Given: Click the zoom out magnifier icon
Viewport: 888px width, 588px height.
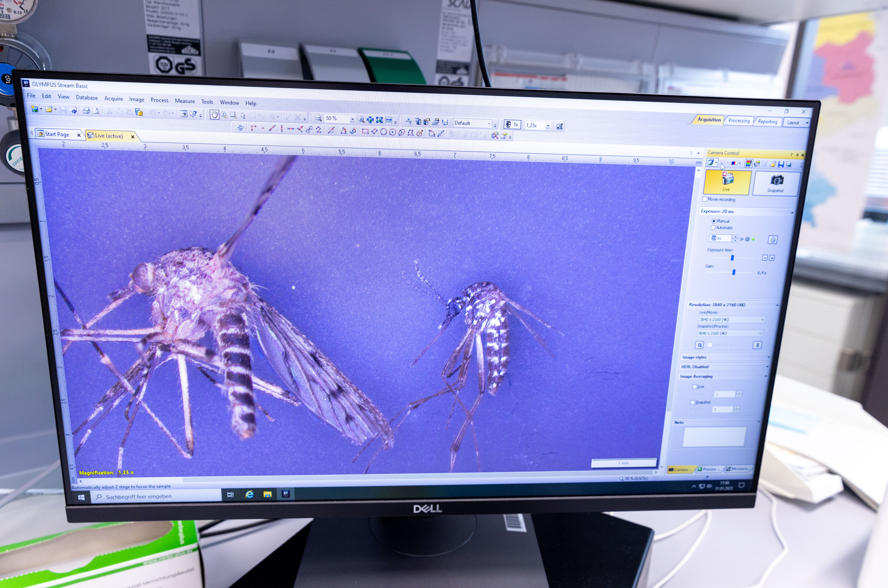Looking at the screenshot, I should tap(318, 118).
